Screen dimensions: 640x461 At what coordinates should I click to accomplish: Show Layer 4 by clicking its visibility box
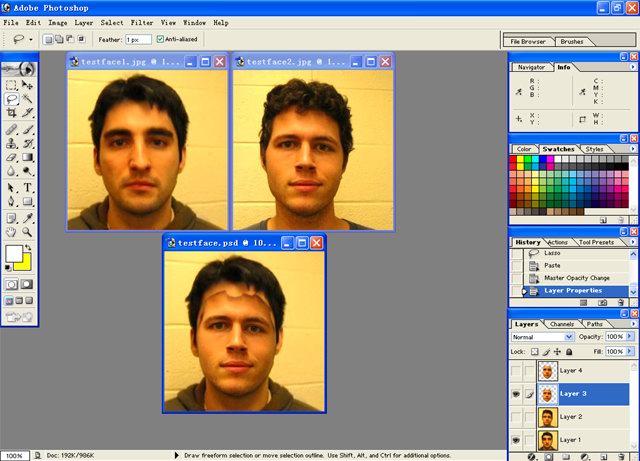(x=517, y=371)
